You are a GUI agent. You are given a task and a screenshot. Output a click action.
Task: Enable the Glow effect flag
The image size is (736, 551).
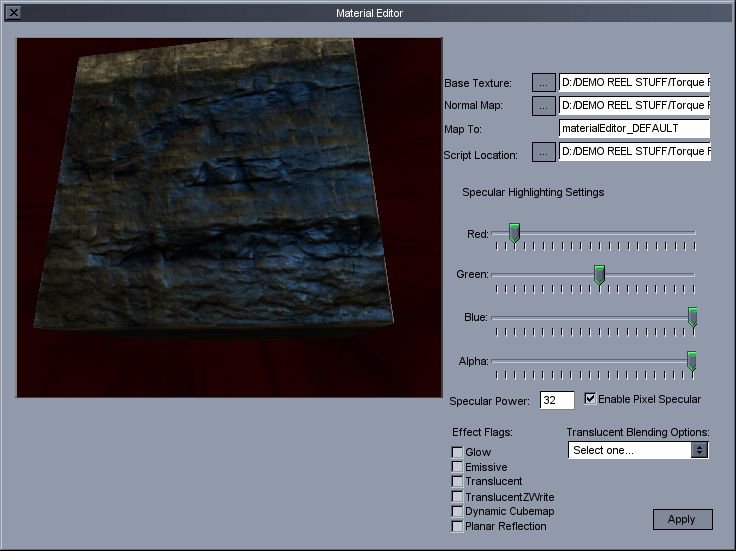point(457,453)
